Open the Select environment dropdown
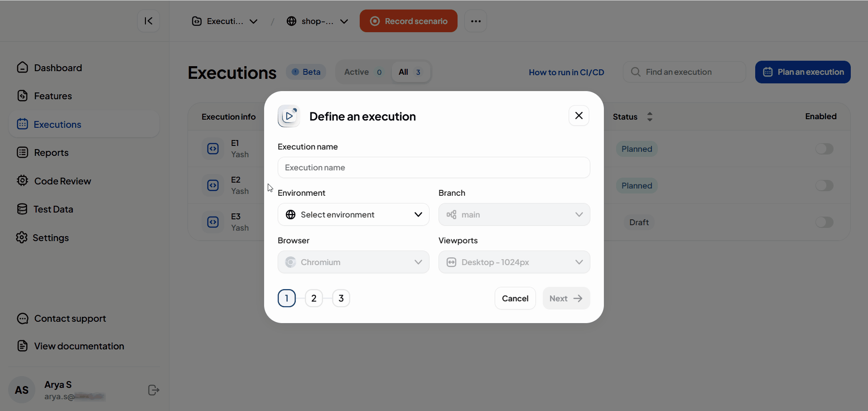Image resolution: width=868 pixels, height=411 pixels. tap(353, 215)
